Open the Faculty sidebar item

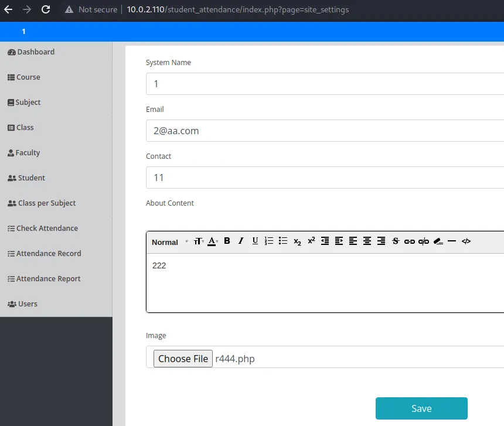point(28,153)
